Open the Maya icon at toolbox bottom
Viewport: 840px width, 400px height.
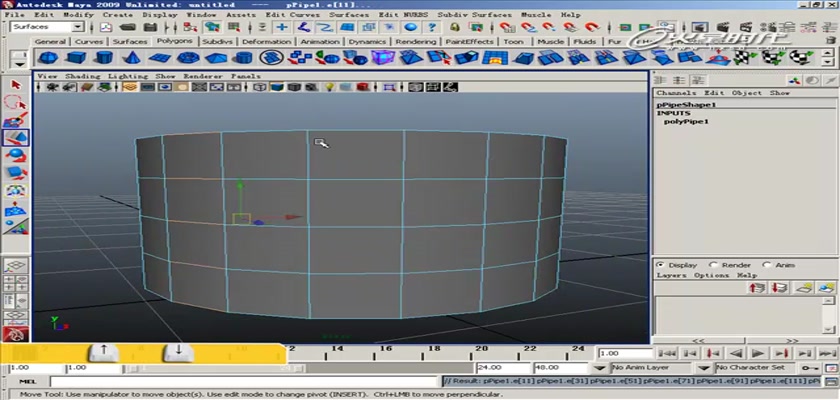click(x=16, y=335)
